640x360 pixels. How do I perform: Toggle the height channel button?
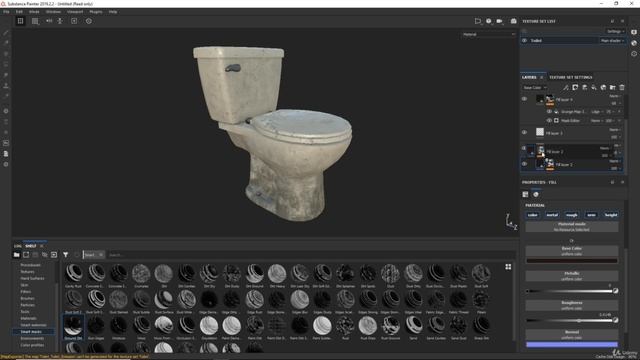[611, 215]
